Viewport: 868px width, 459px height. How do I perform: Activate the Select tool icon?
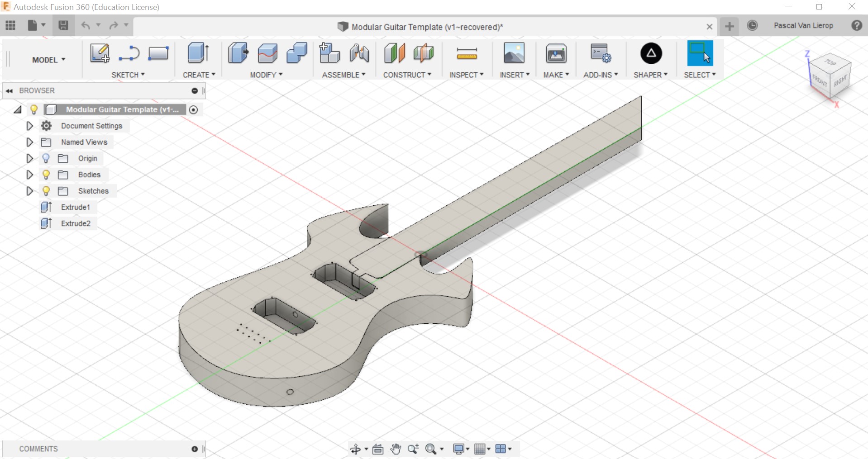[x=700, y=53]
